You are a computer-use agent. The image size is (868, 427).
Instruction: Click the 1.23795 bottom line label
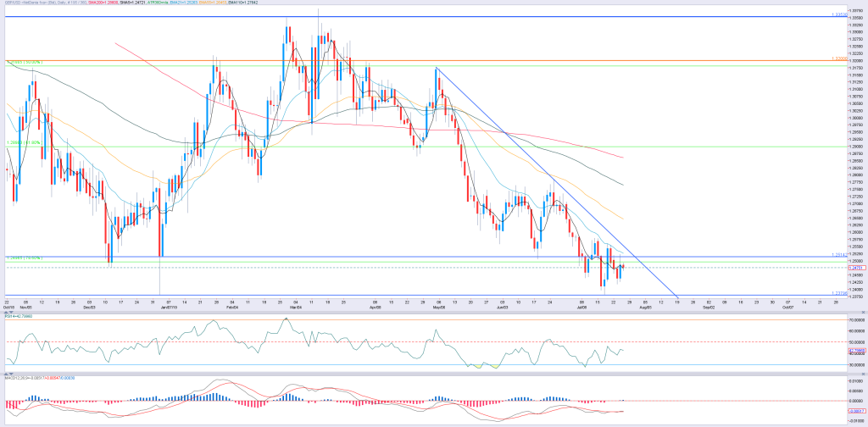point(839,293)
